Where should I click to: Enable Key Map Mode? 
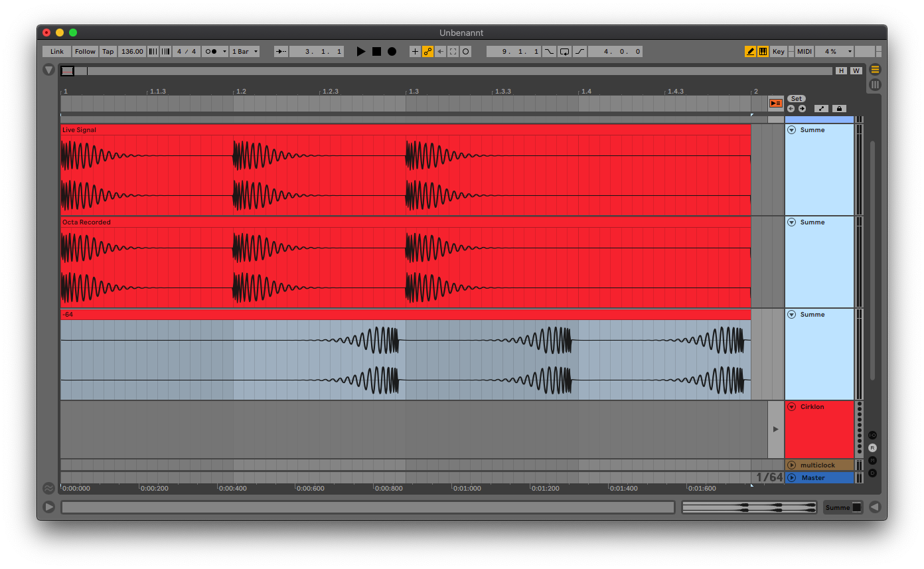click(x=778, y=51)
